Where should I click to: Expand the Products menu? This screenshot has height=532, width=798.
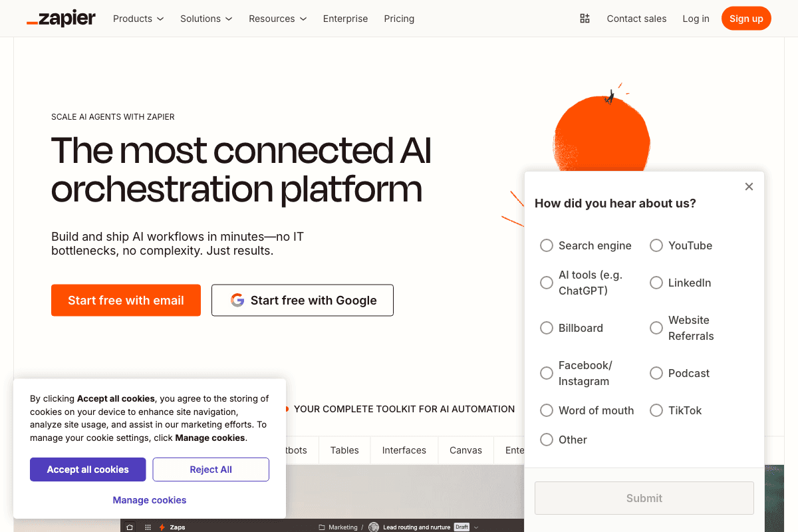pos(138,19)
